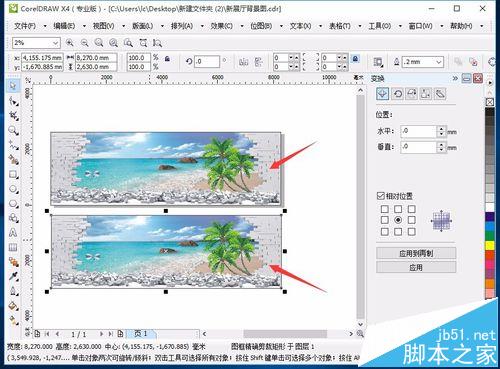Select the Rectangle tool

click(x=13, y=174)
